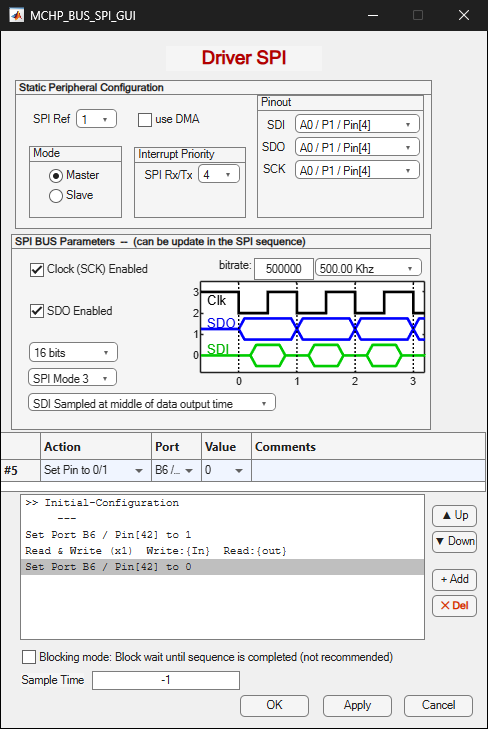488x729 pixels.
Task: Select the 'Set Port B6 / Pin[42] to 1' line
Action: (222, 535)
